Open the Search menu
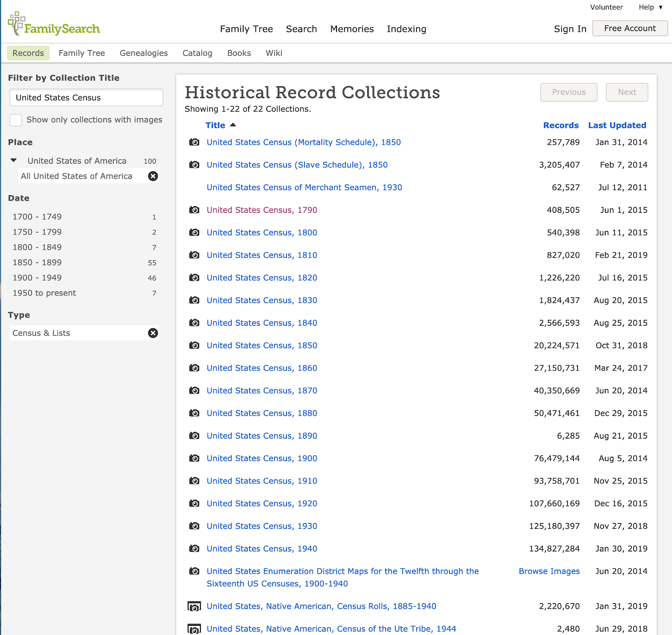The width and height of the screenshot is (672, 635). pos(302,29)
